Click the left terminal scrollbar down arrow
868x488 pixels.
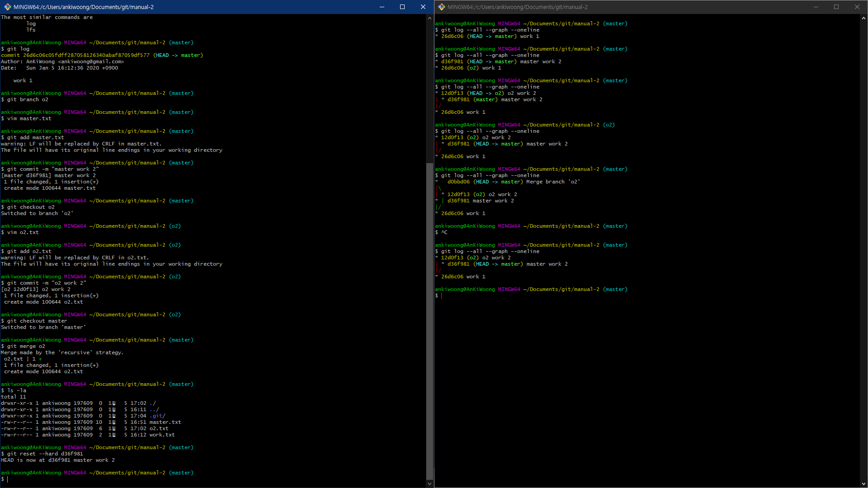(429, 484)
